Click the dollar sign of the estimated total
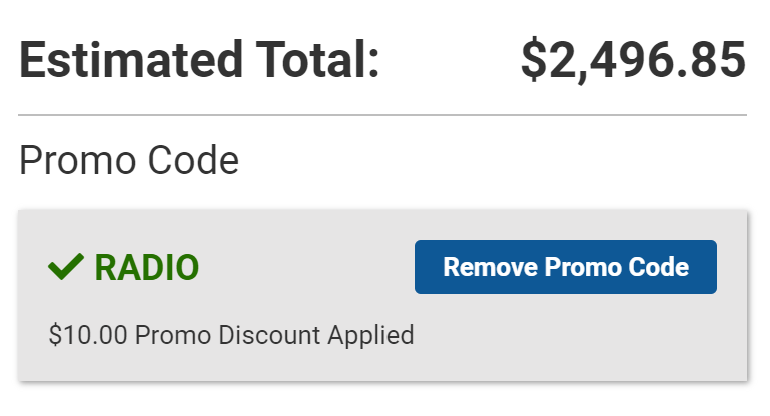 pos(534,62)
